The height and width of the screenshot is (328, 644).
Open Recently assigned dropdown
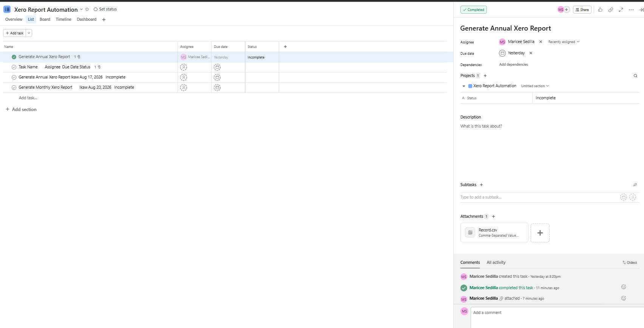pos(564,42)
